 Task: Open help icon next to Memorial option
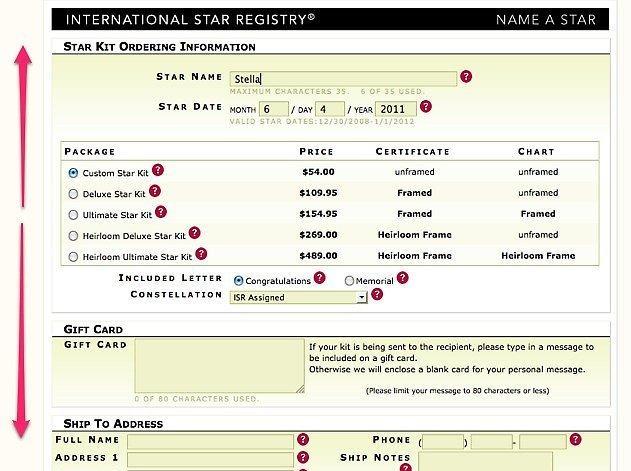point(402,278)
